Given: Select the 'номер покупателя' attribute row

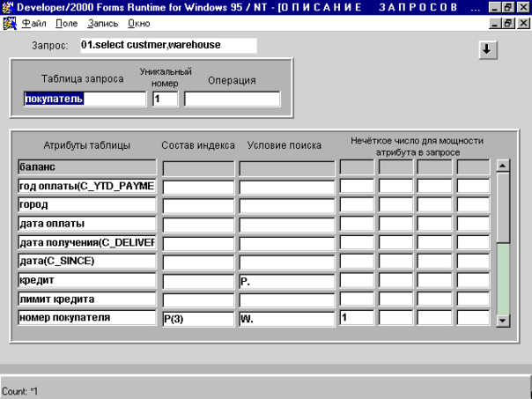Looking at the screenshot, I should point(86,317).
